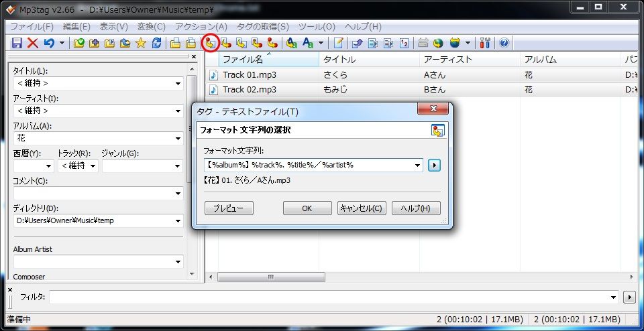644x331 pixels.
Task: Click the filter arrow button at far right
Action: [629, 297]
